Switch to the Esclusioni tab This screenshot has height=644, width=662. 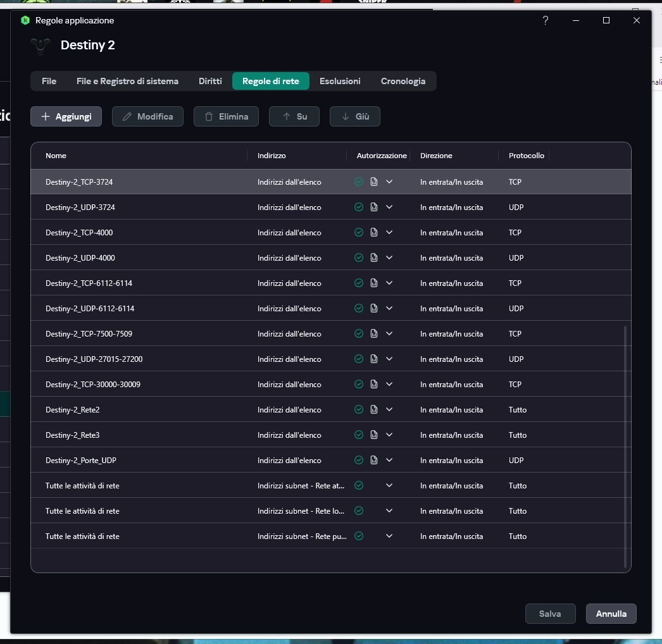(x=340, y=81)
